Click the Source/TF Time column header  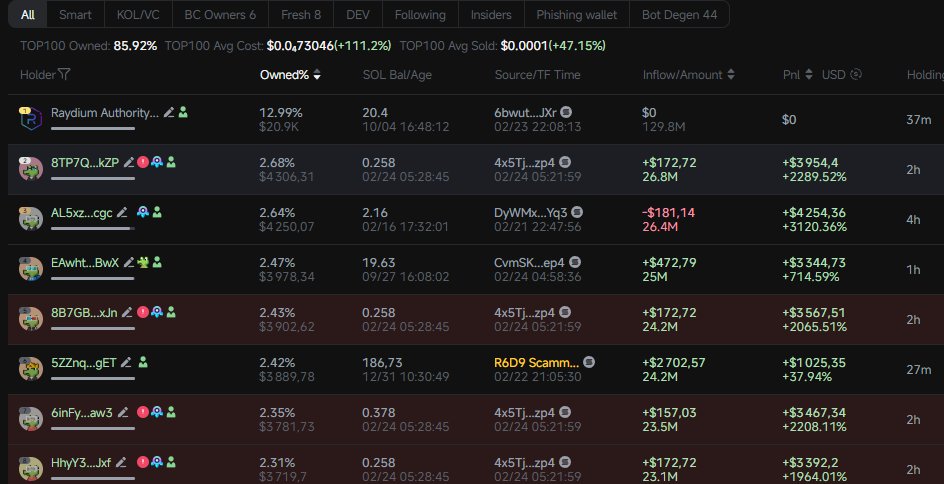(x=538, y=75)
